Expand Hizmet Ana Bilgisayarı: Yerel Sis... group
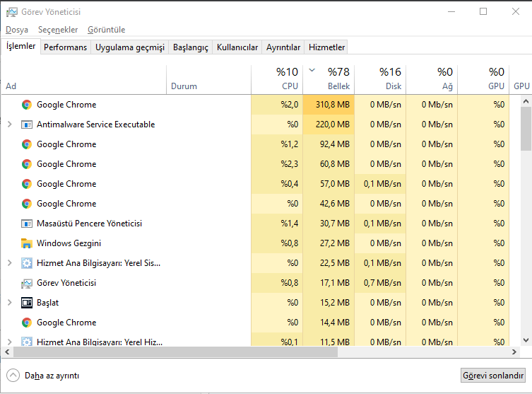532x394 pixels. (9, 263)
